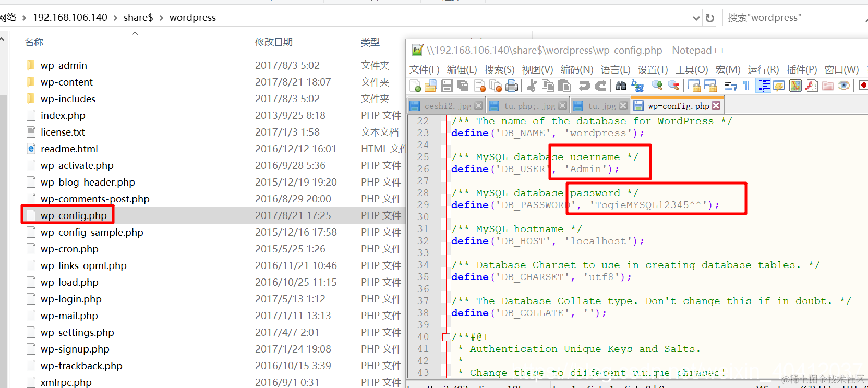Screen dimensions: 868x388
Task: Click the Print icon in Notepad++
Action: pos(512,86)
